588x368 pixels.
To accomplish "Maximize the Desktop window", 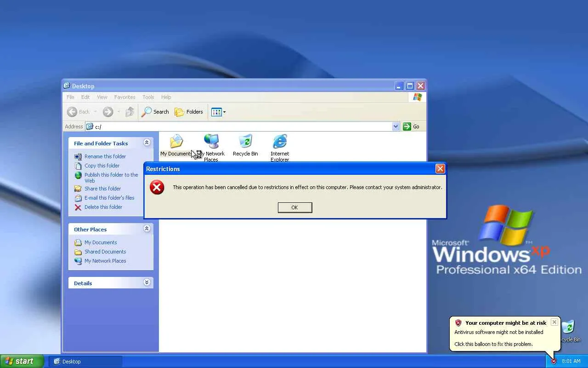I will 409,86.
